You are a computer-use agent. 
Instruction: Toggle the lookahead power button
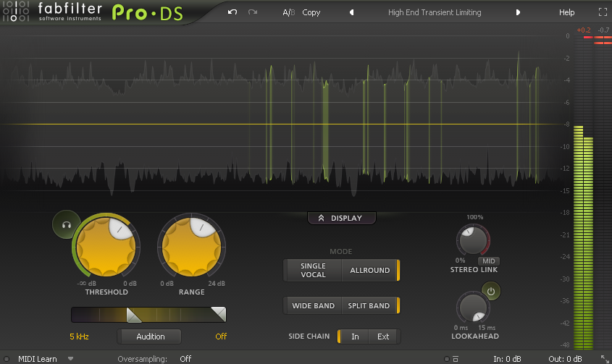click(491, 292)
